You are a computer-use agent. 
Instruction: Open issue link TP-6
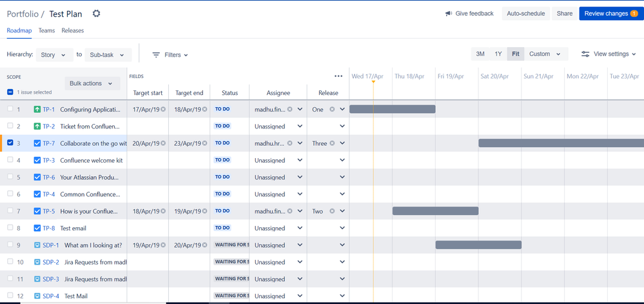pos(49,177)
